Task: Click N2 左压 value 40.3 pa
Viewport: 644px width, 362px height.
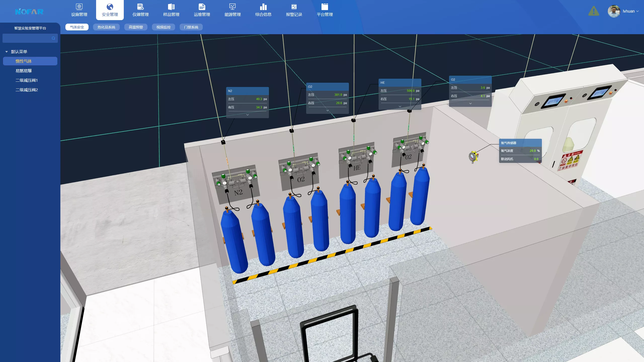Action: tap(261, 99)
